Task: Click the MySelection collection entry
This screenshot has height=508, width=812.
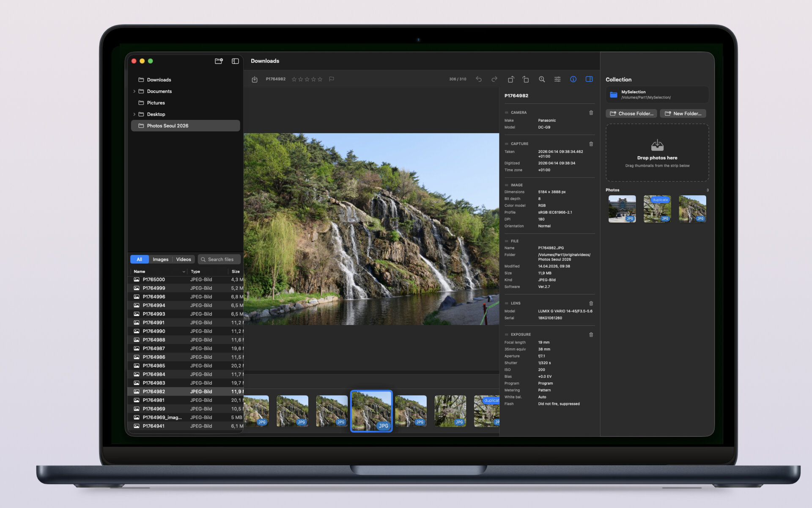Action: [657, 94]
